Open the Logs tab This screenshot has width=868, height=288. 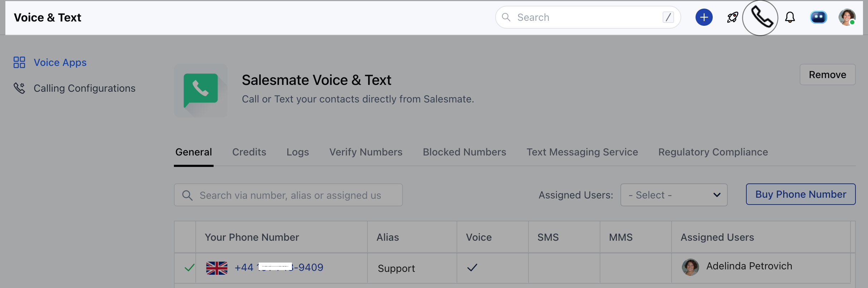coord(298,152)
